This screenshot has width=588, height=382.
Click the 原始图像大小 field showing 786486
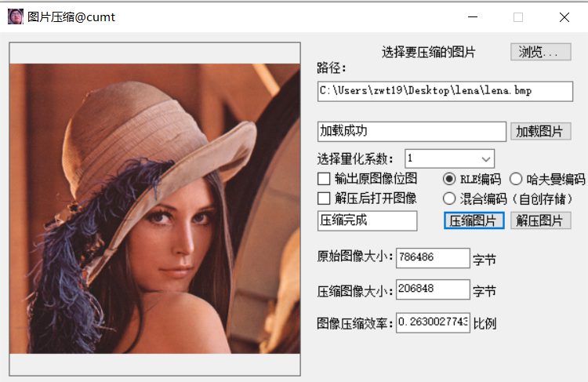pyautogui.click(x=433, y=258)
